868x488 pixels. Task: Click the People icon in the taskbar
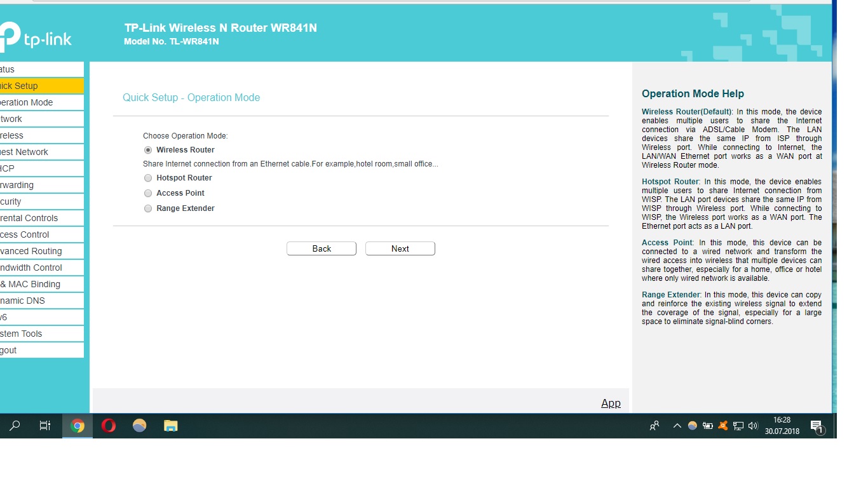[654, 426]
